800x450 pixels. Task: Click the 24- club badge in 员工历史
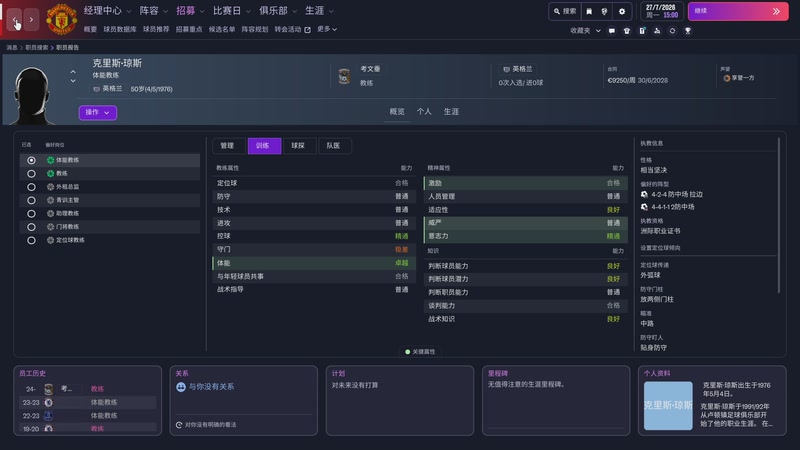click(x=48, y=389)
